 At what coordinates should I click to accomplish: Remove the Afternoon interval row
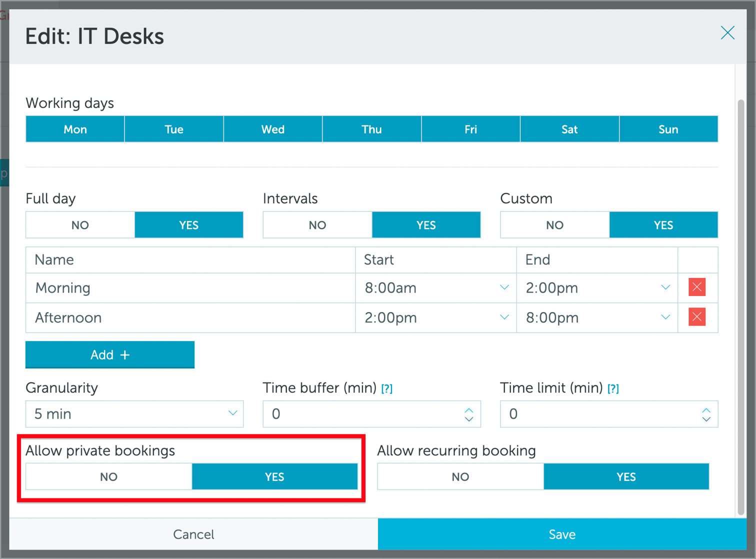click(x=696, y=317)
